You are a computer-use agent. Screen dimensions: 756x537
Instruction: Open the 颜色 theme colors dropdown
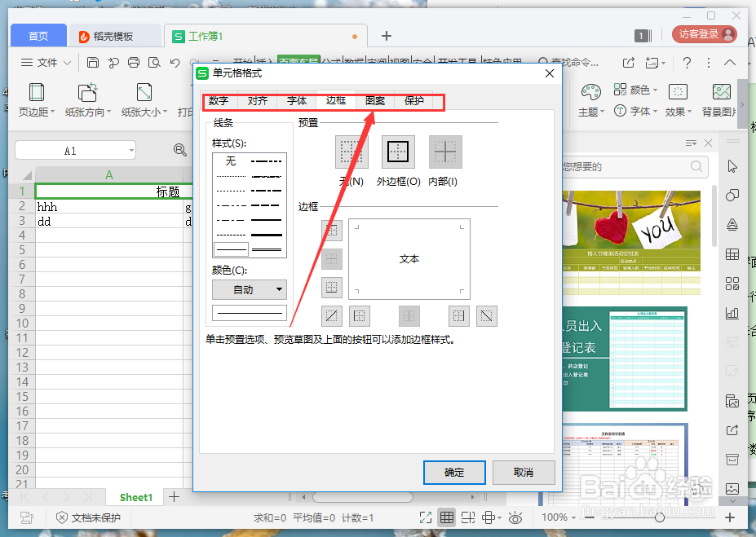pos(636,90)
